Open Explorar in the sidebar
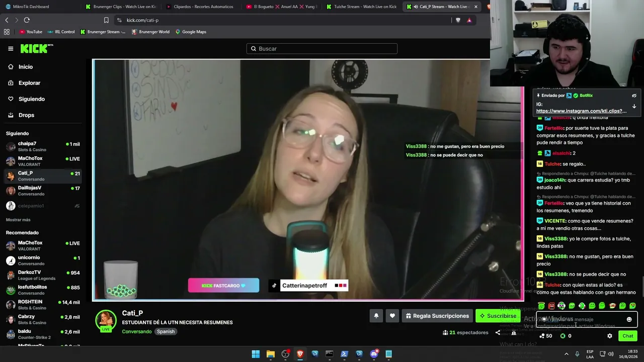Viewport: 644px width, 362px height. point(24,83)
